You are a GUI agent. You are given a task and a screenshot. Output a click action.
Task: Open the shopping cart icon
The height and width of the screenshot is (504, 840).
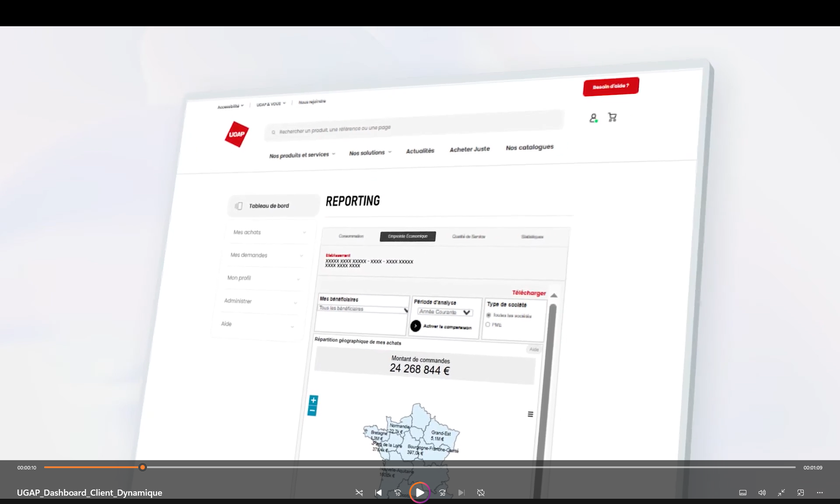pos(612,117)
